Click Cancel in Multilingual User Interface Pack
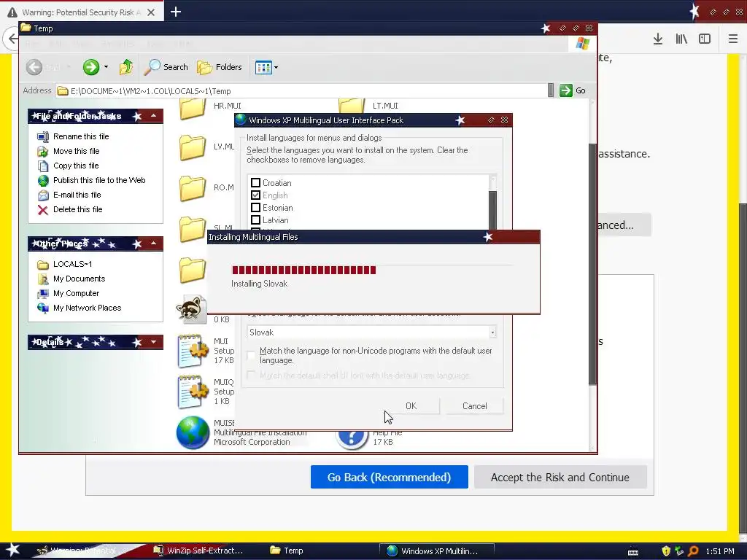Screen dimensions: 747x560 (x=474, y=405)
